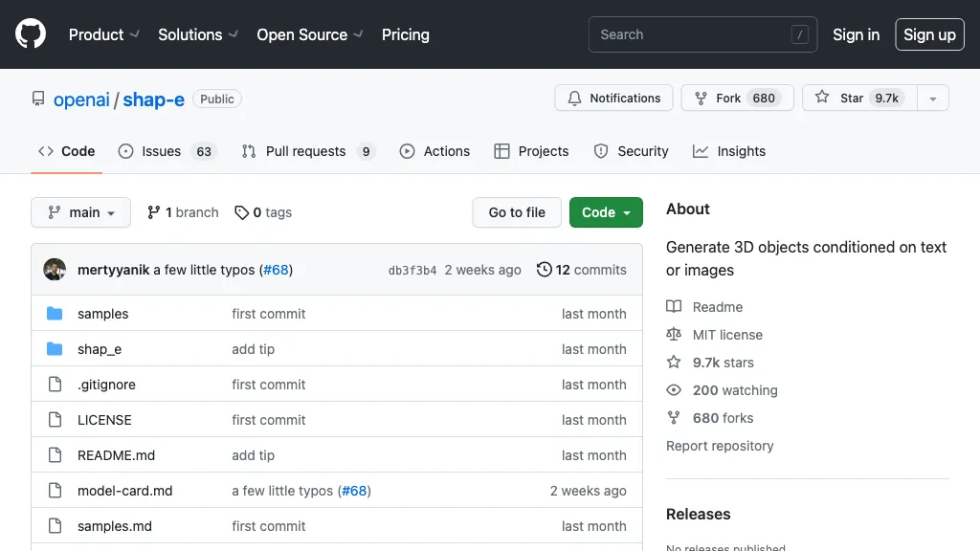Image resolution: width=980 pixels, height=551 pixels.
Task: Open the main branch dropdown
Action: point(80,212)
